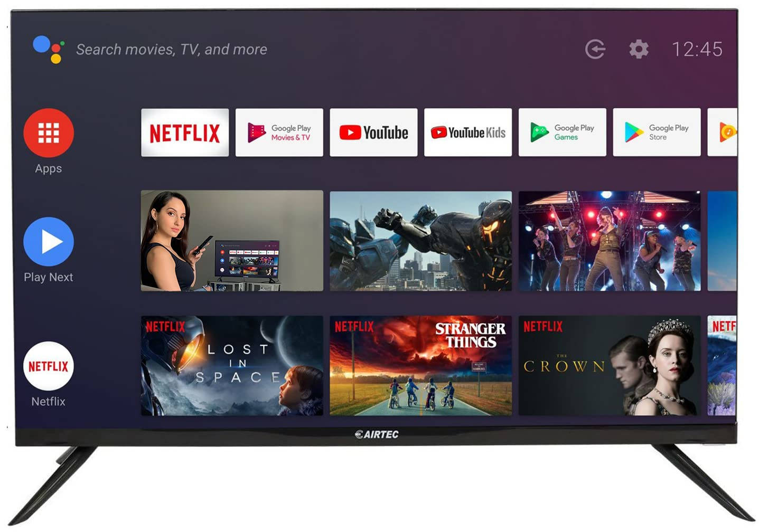
Task: Play the woman with phone thumbnail
Action: pyautogui.click(x=232, y=241)
